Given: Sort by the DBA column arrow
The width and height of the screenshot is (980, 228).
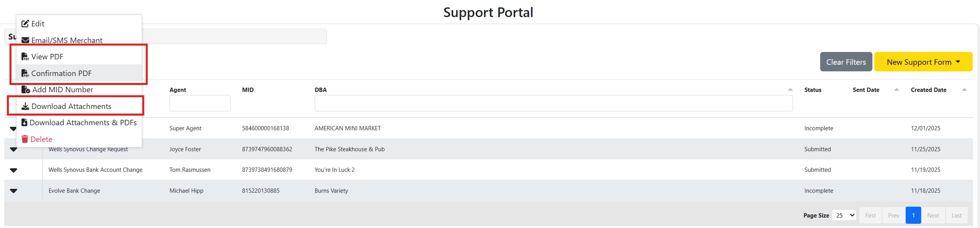Looking at the screenshot, I should [790, 90].
